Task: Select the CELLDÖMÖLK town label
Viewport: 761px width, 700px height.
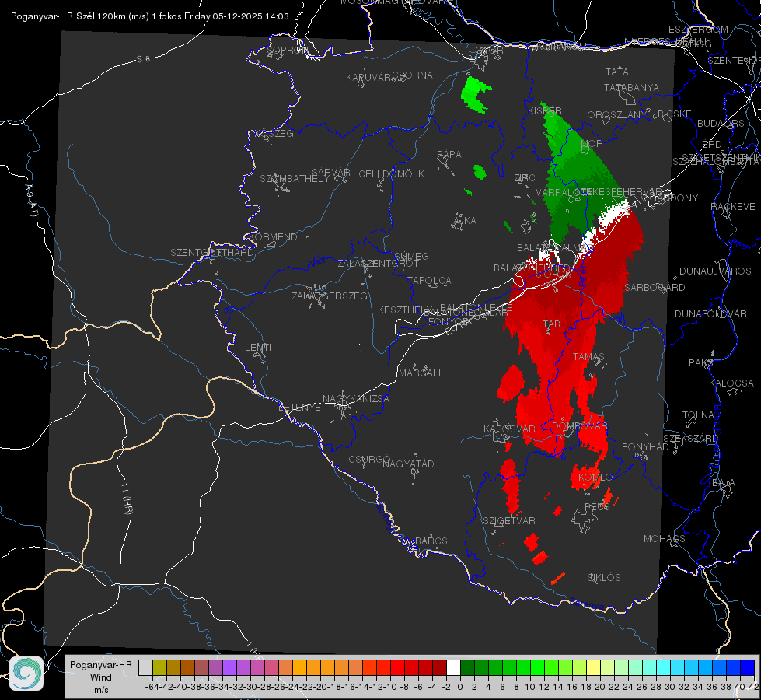Action: (392, 174)
